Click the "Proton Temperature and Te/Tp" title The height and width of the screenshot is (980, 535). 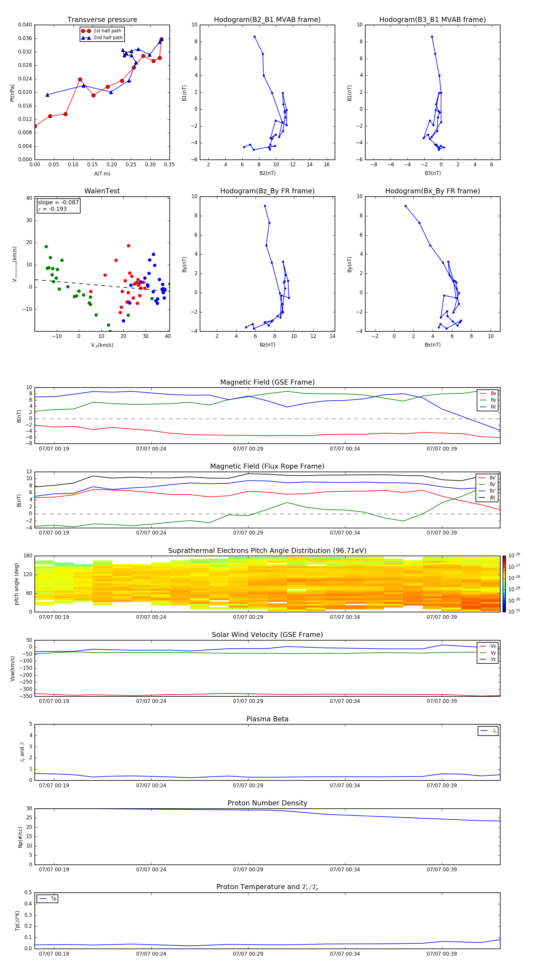(x=267, y=887)
